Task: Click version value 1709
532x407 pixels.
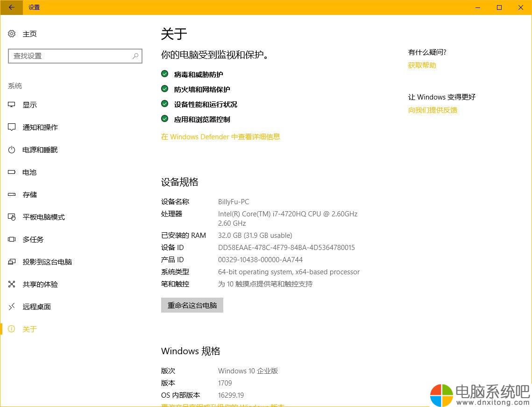Action: (x=225, y=383)
